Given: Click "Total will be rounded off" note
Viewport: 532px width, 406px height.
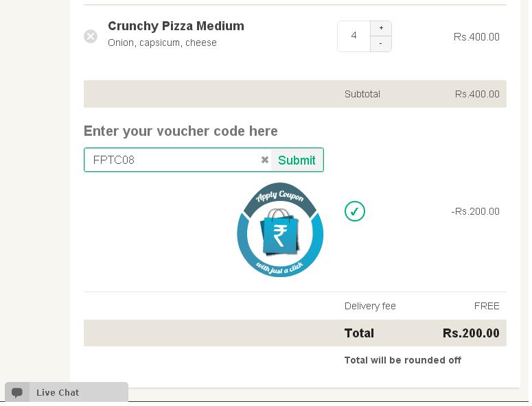Looking at the screenshot, I should (403, 360).
